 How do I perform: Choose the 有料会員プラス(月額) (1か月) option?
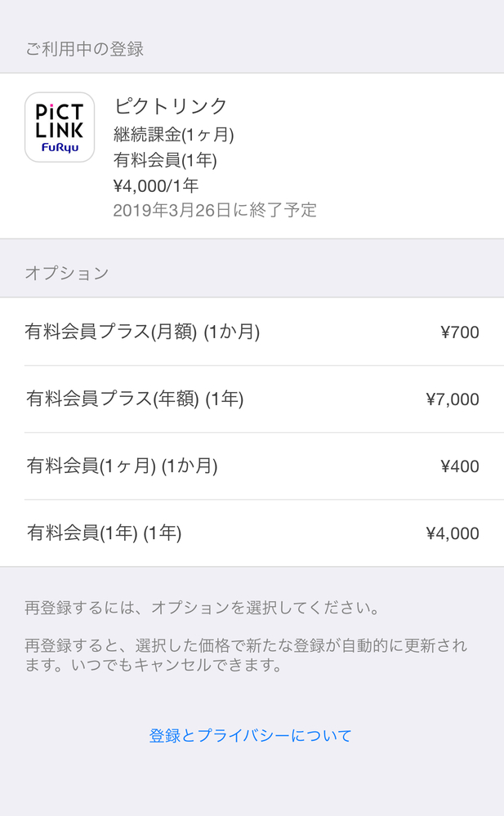click(142, 332)
